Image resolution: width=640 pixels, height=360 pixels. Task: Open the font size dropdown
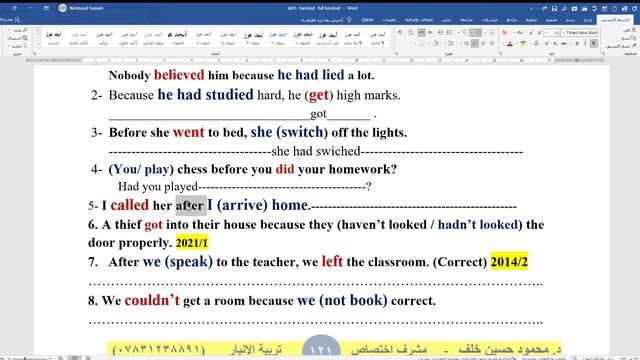547,32
